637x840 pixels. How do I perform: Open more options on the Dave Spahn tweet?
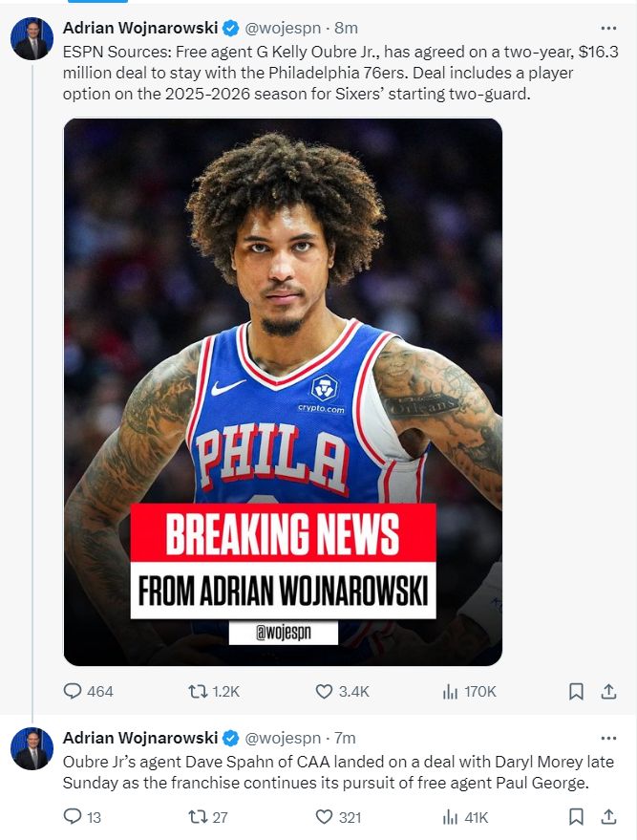pos(607,738)
